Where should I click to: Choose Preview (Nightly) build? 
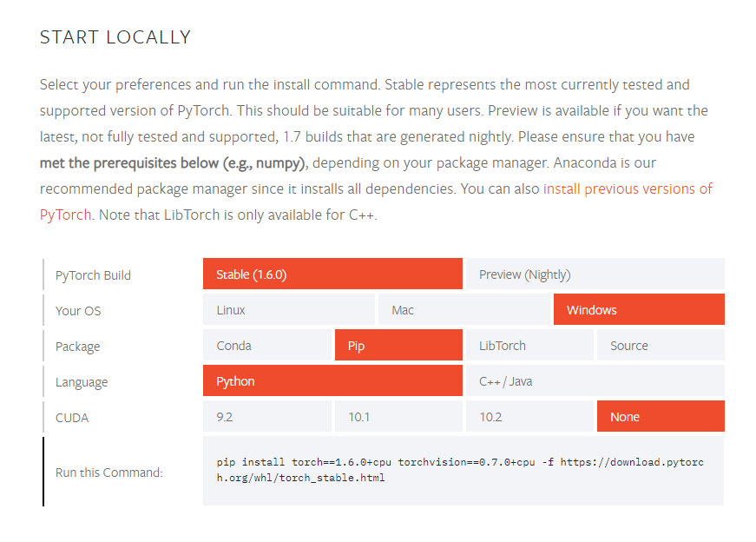[x=595, y=274]
